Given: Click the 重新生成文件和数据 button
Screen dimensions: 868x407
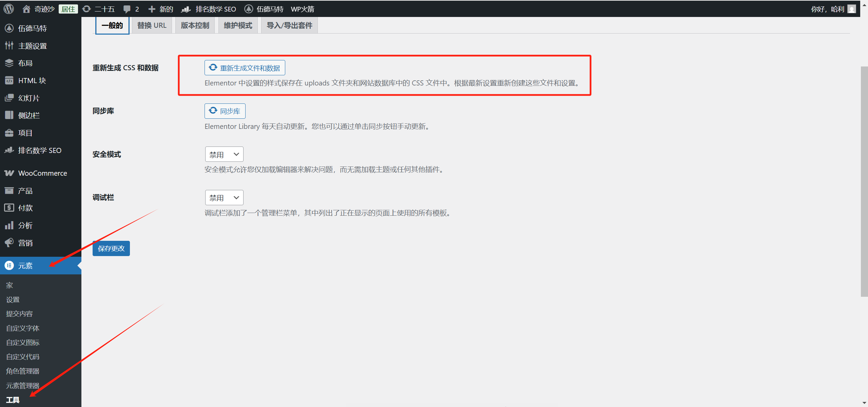Looking at the screenshot, I should [x=245, y=67].
